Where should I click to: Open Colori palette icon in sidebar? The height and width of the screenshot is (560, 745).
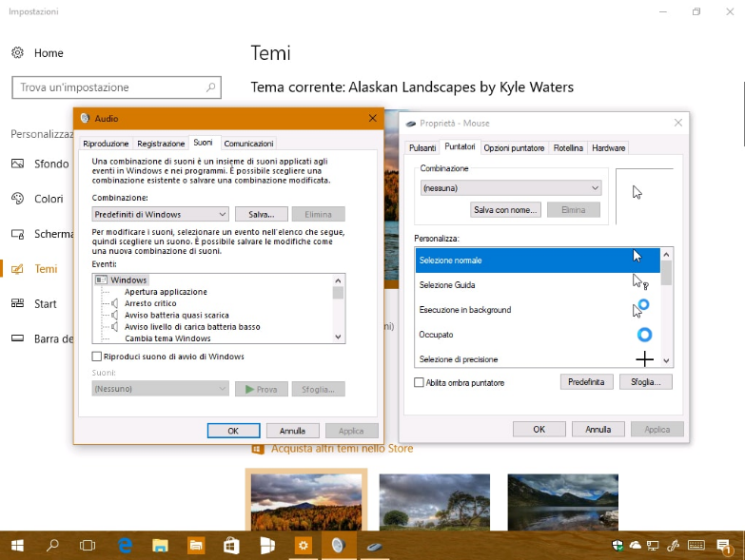coord(17,199)
